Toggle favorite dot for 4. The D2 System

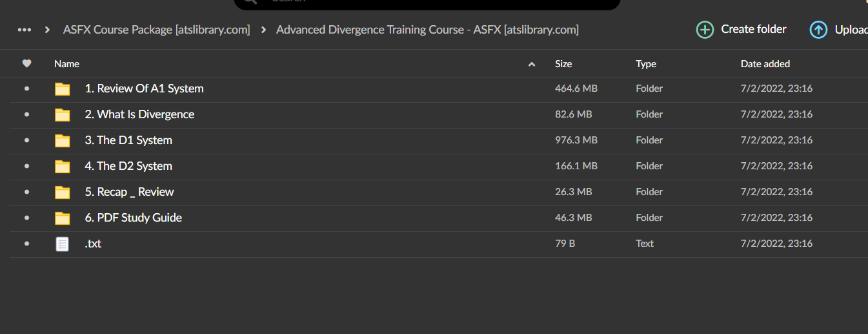point(26,166)
